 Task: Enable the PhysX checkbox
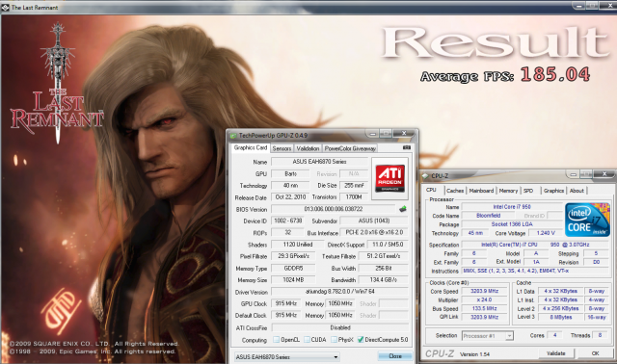(x=334, y=339)
